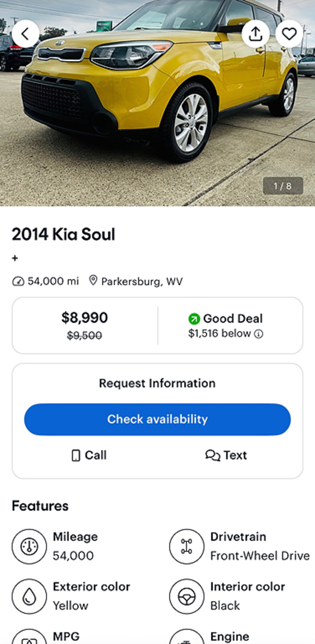Click the speedometer icon beside 54,000 mi
This screenshot has height=644, width=315.
tap(18, 281)
